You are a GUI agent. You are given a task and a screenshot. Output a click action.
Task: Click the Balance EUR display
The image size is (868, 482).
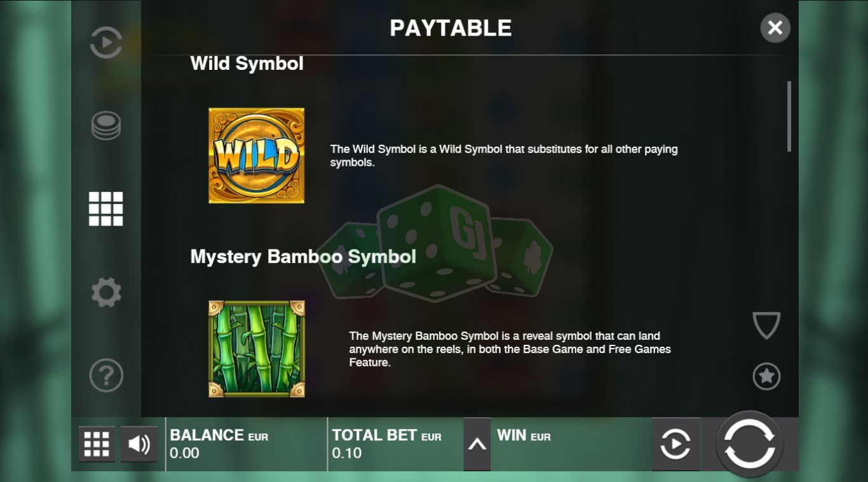(247, 444)
